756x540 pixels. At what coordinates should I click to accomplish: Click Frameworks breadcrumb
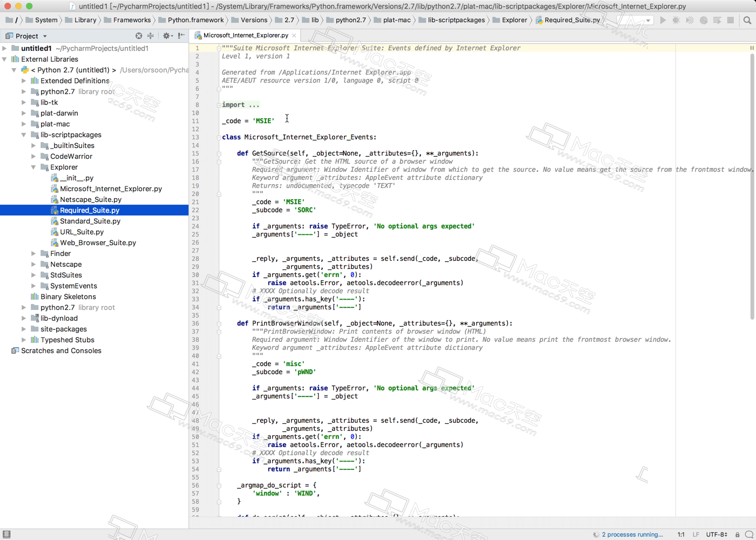pos(132,20)
